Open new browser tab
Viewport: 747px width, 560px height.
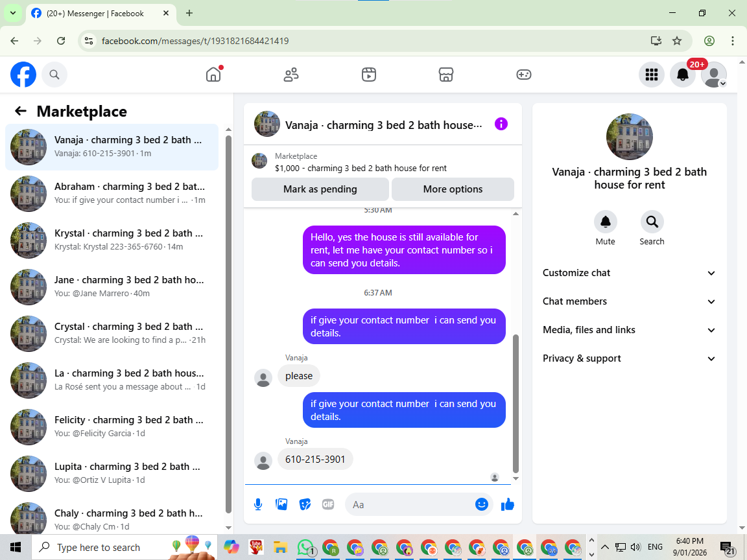pyautogui.click(x=189, y=14)
